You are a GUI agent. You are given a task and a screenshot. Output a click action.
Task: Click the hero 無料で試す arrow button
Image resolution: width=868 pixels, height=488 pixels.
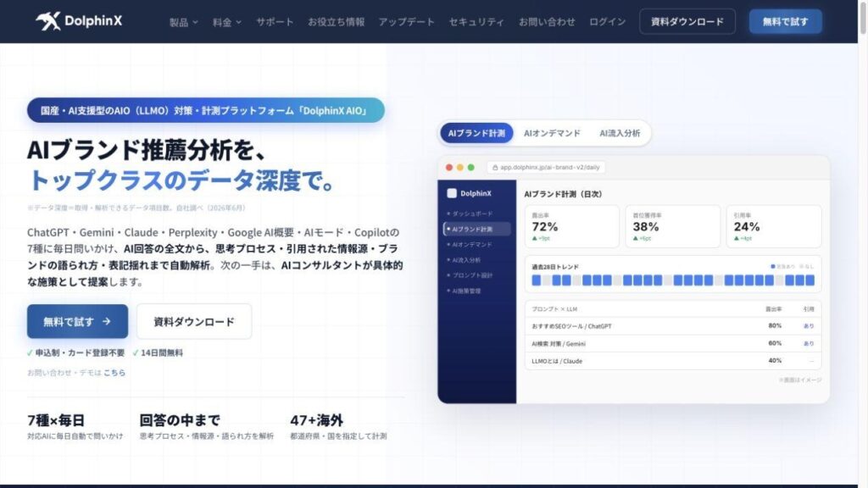click(77, 321)
